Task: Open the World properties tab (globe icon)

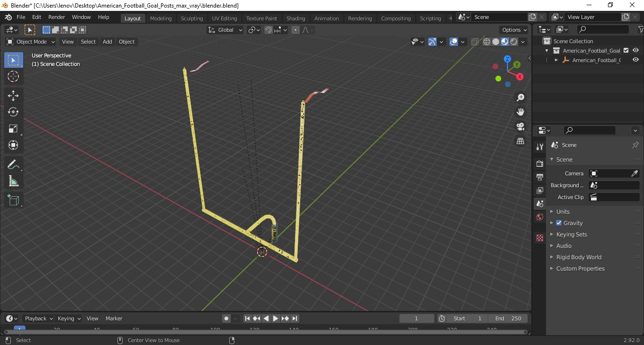Action: click(x=540, y=217)
